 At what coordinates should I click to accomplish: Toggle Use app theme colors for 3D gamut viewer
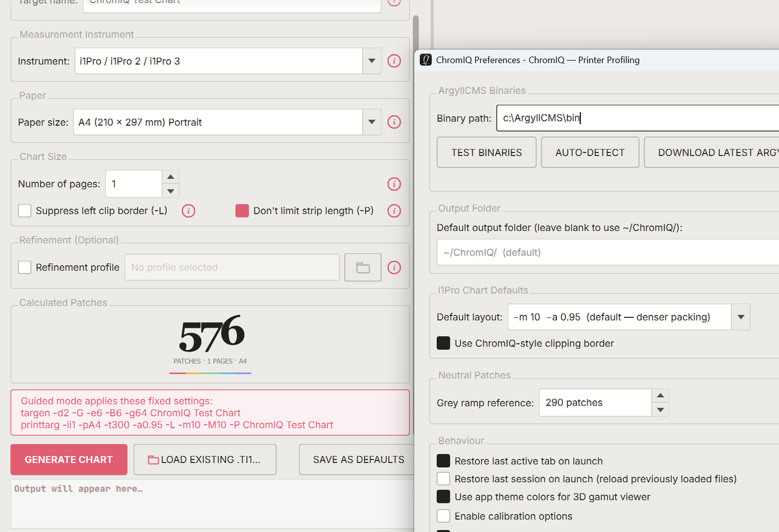click(443, 497)
